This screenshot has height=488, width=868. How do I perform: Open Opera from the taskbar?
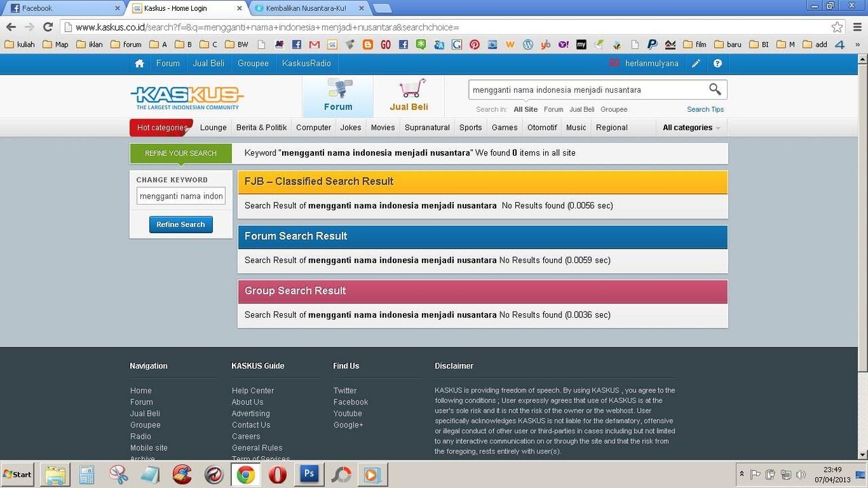tap(277, 474)
